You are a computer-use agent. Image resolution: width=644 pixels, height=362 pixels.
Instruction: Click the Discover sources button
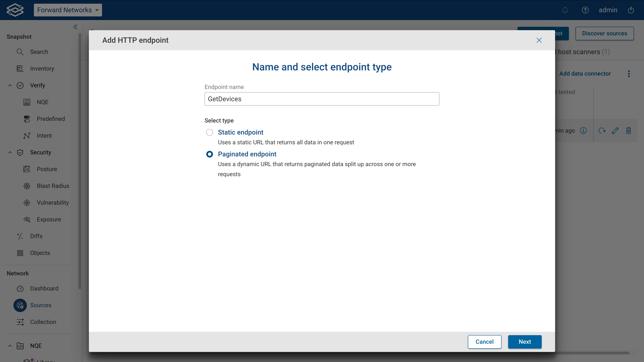604,33
